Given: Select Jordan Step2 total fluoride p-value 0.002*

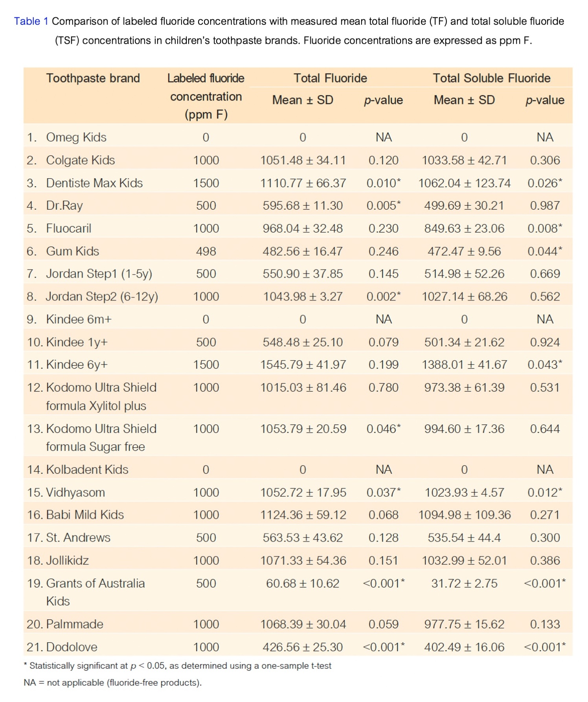Looking at the screenshot, I should click(x=384, y=297).
